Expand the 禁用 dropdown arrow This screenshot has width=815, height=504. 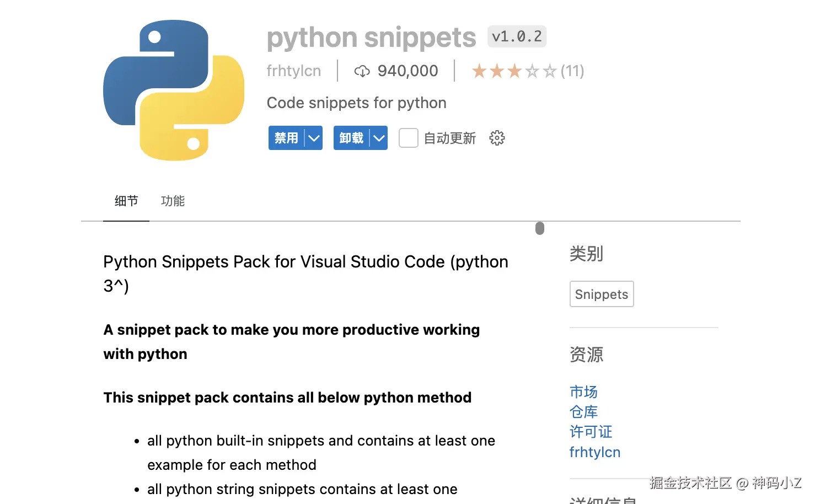314,138
